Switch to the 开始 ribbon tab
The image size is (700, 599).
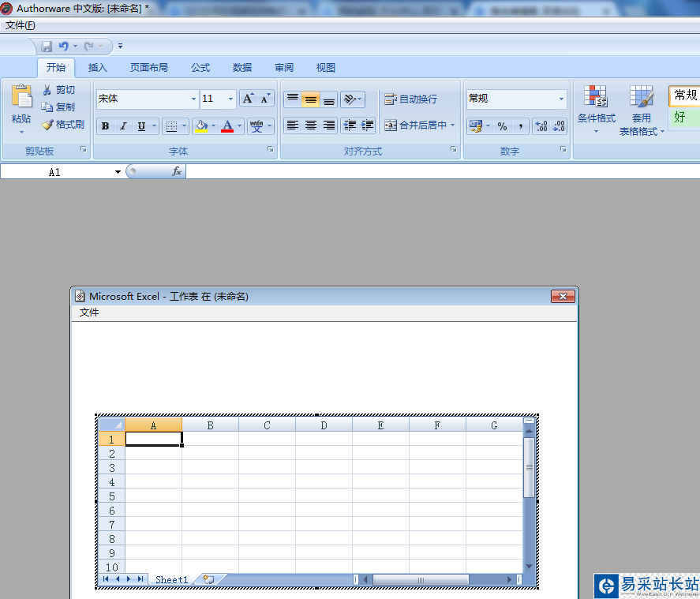pyautogui.click(x=56, y=67)
